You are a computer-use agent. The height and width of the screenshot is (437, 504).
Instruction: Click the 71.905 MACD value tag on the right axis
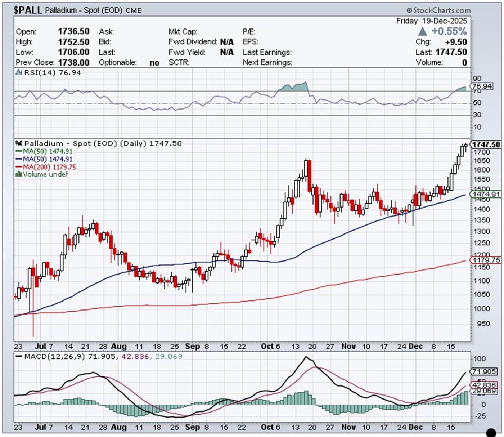(484, 371)
